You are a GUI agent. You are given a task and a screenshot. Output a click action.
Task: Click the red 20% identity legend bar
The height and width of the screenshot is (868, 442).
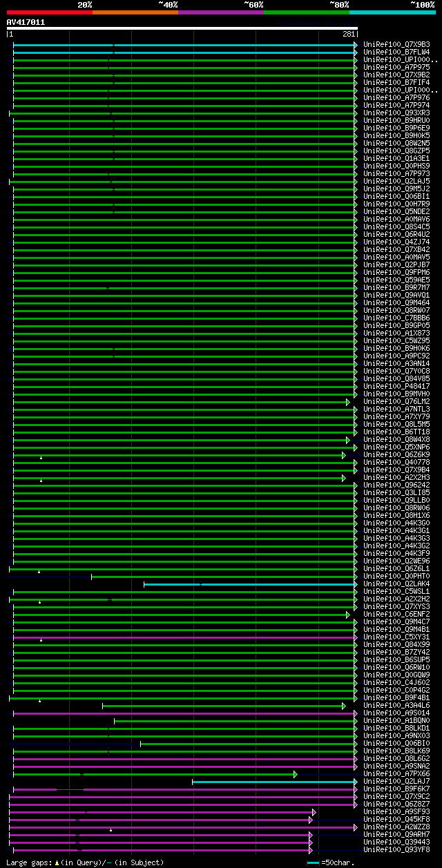(50, 12)
